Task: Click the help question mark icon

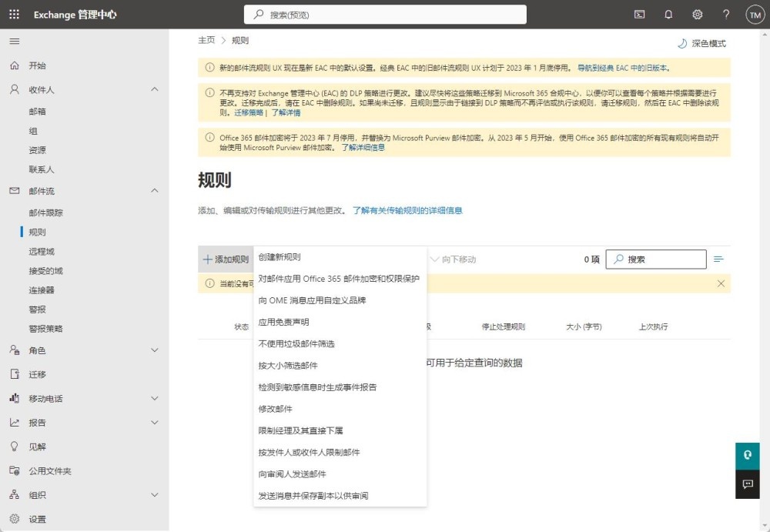Action: pos(726,15)
